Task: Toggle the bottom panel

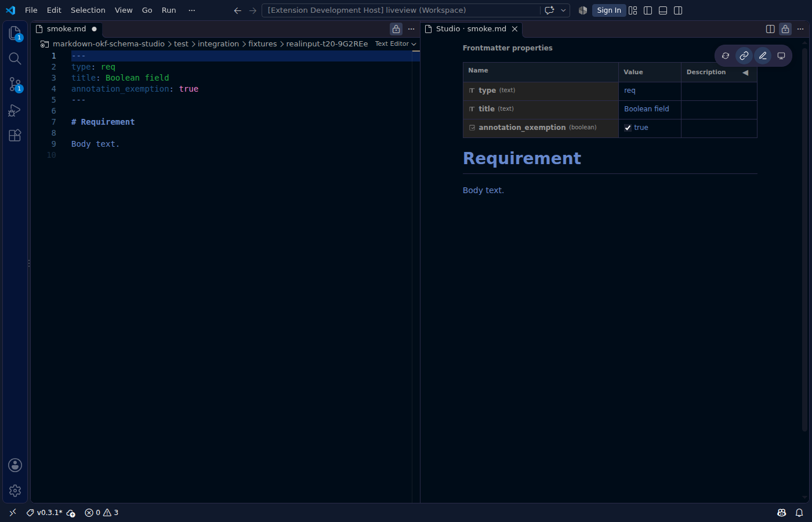Action: click(x=663, y=10)
